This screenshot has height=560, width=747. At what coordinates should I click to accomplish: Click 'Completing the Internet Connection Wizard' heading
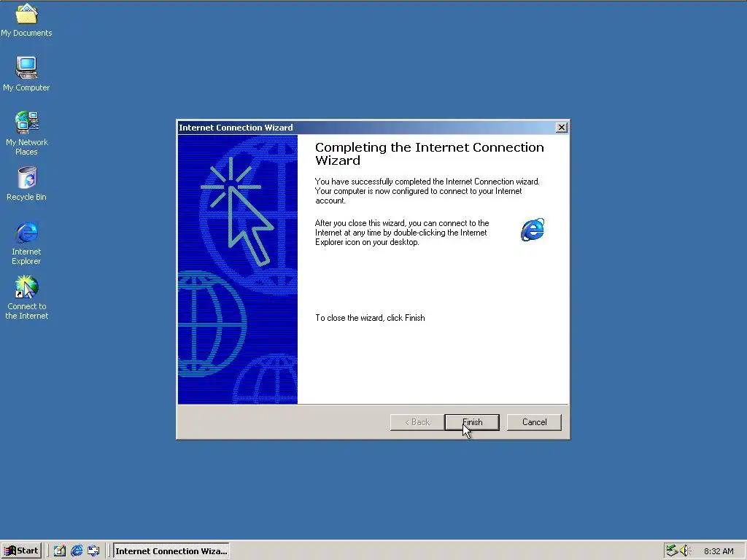[x=429, y=154]
